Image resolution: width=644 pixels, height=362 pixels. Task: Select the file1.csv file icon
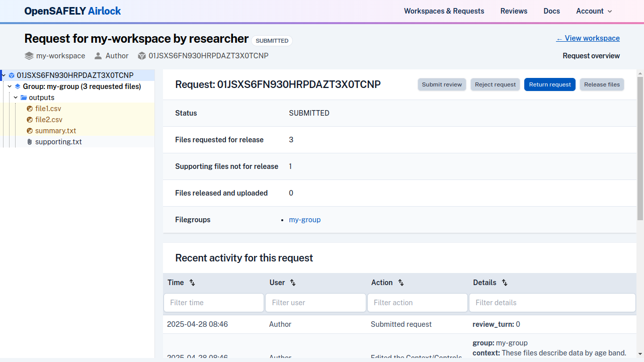pos(30,109)
